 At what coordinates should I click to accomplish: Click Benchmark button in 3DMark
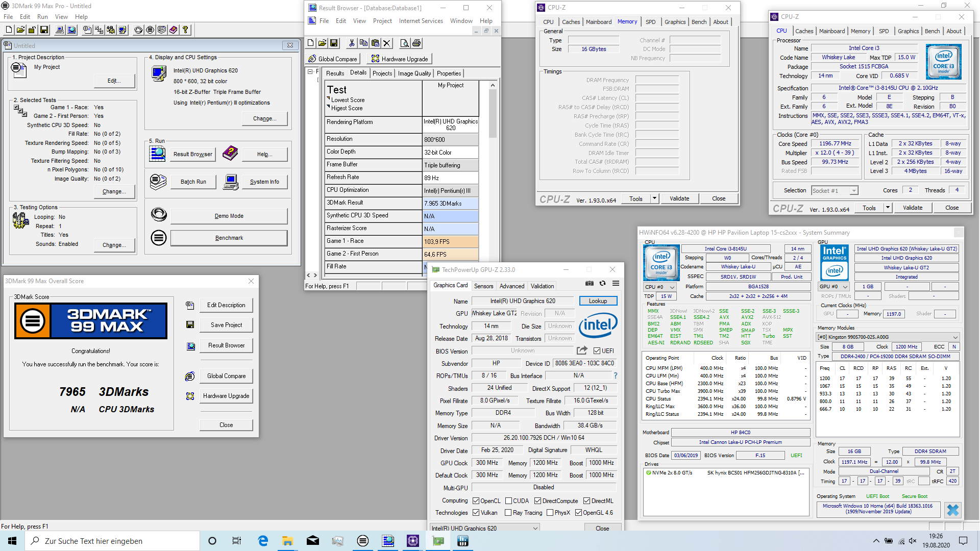pos(229,238)
